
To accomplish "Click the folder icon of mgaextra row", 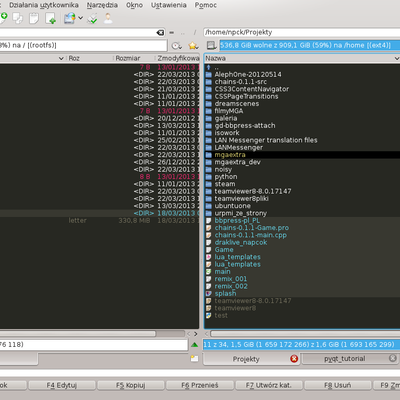I will (209, 155).
